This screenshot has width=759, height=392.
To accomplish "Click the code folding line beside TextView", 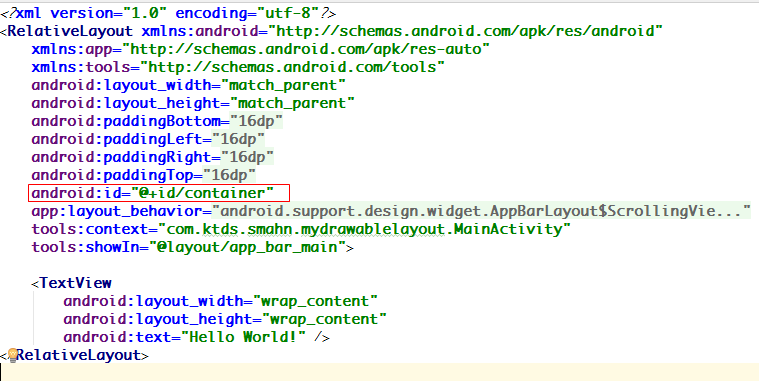I will click(33, 317).
